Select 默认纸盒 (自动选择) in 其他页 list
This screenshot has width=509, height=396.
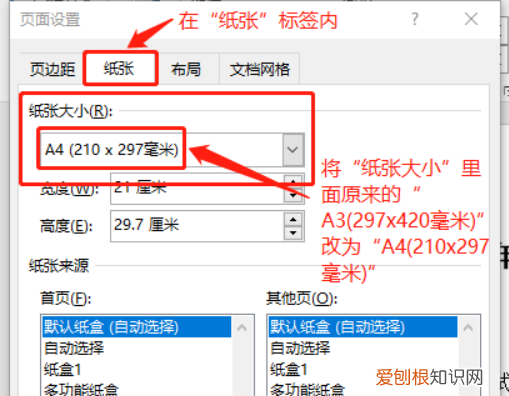pyautogui.click(x=363, y=327)
